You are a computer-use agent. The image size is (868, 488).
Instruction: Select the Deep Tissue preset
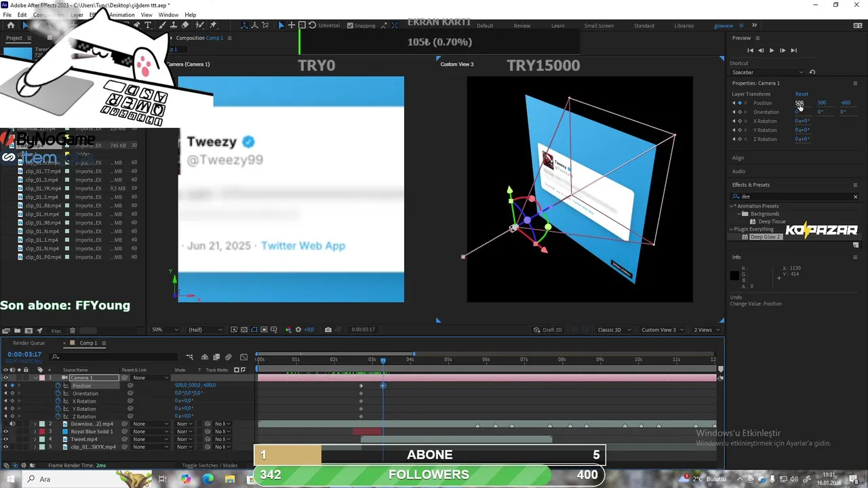tap(772, 222)
